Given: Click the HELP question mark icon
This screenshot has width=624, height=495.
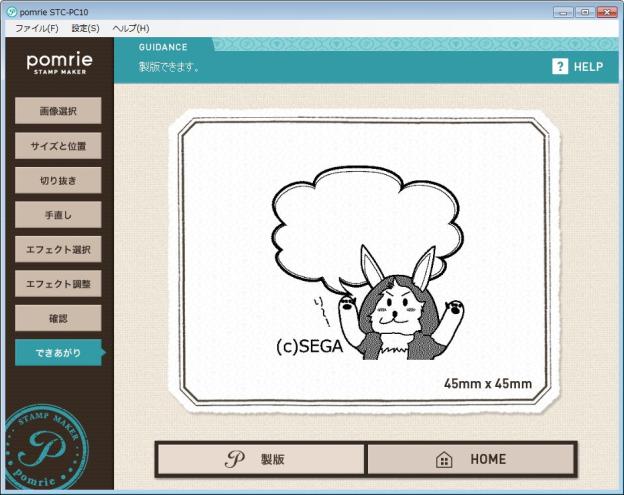Looking at the screenshot, I should (x=560, y=66).
